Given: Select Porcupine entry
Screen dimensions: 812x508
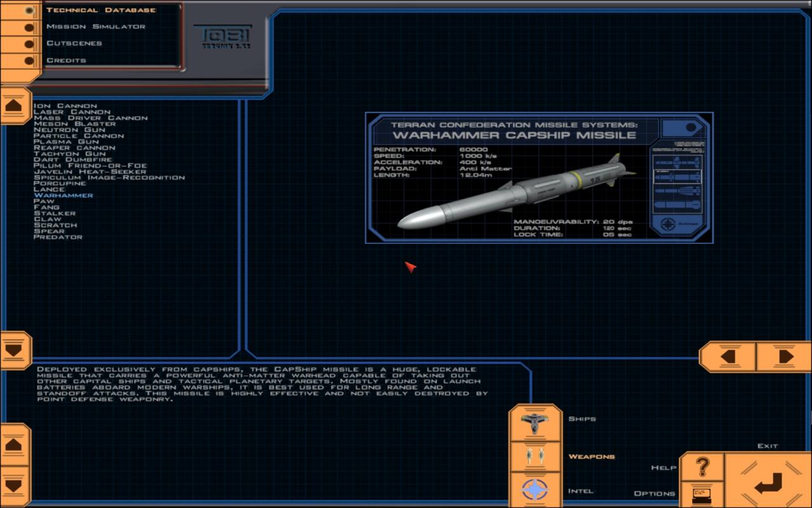Looking at the screenshot, I should point(60,184).
